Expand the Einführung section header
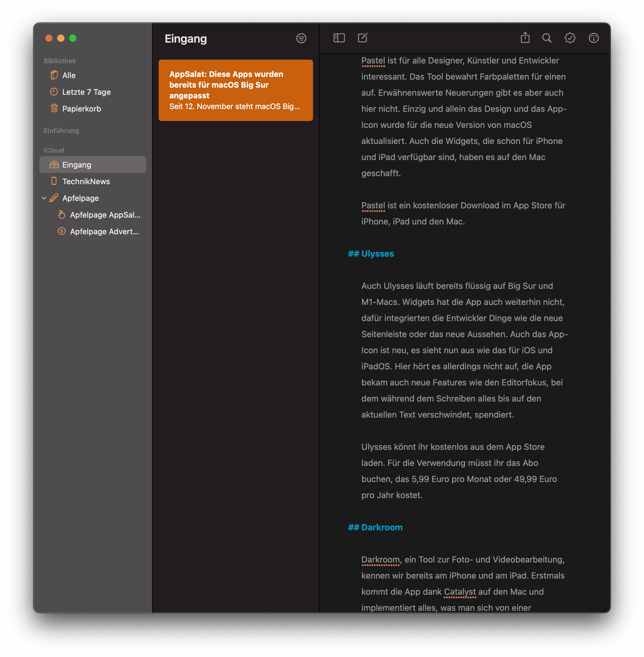Screen dimensions: 644x657 pyautogui.click(x=61, y=131)
